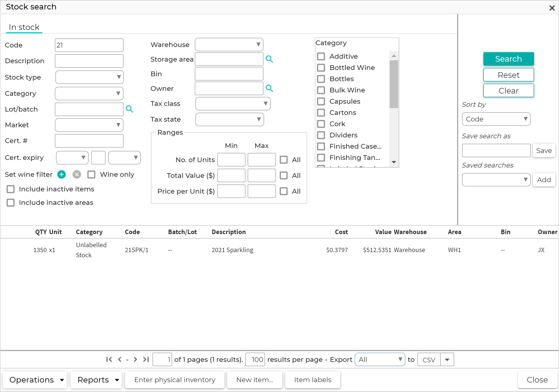Enable Include inactive items
This screenshot has height=392, width=559.
click(x=11, y=189)
